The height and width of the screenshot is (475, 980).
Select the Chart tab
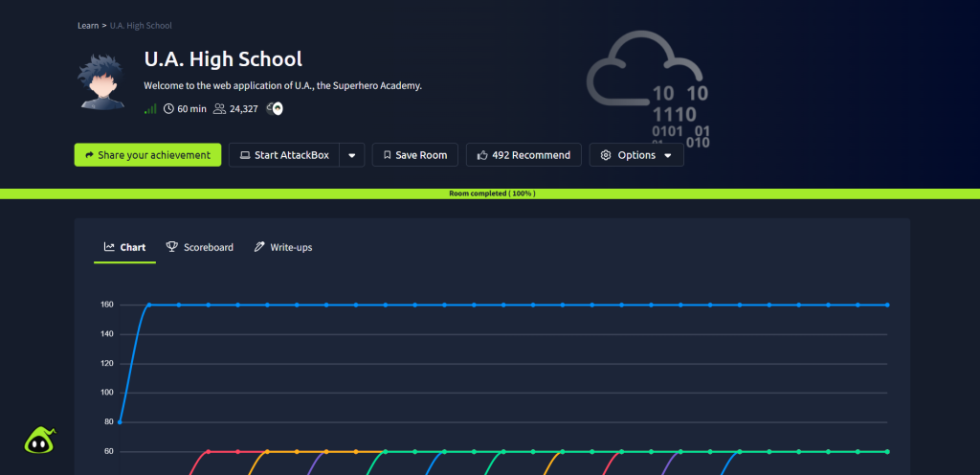click(124, 247)
